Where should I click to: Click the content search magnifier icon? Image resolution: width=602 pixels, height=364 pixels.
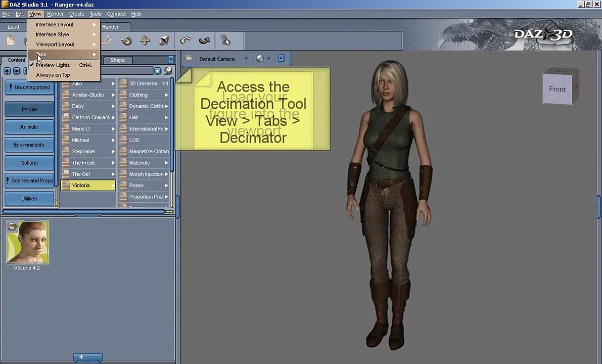click(168, 71)
